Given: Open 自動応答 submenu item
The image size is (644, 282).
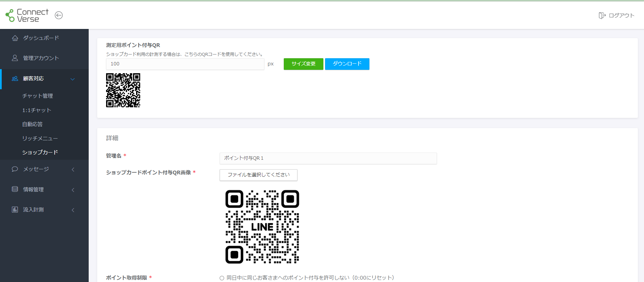Looking at the screenshot, I should (32, 124).
